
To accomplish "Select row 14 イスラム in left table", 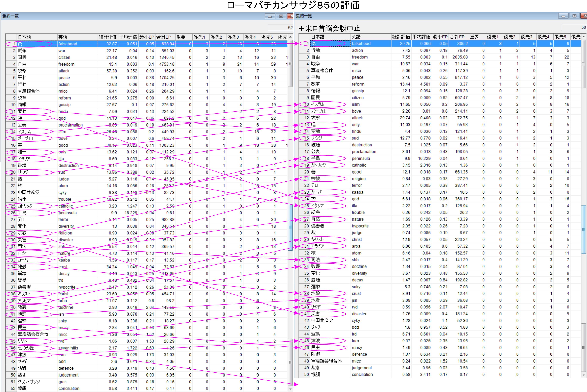I will [x=24, y=132].
